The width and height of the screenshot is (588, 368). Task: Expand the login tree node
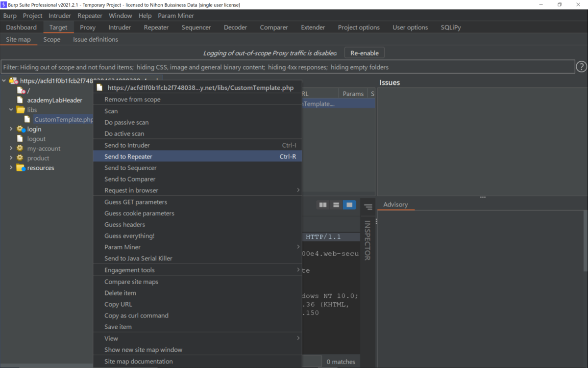[11, 129]
